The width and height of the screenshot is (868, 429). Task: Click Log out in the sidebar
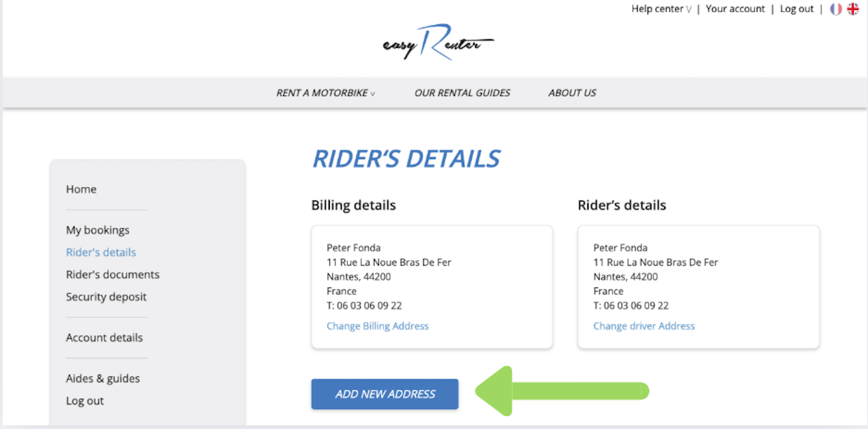click(84, 401)
